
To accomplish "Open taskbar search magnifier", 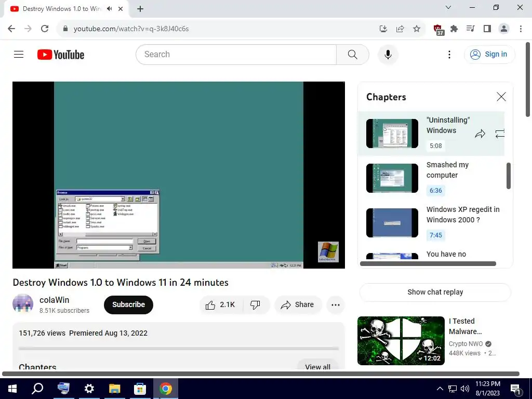I will pyautogui.click(x=37, y=389).
